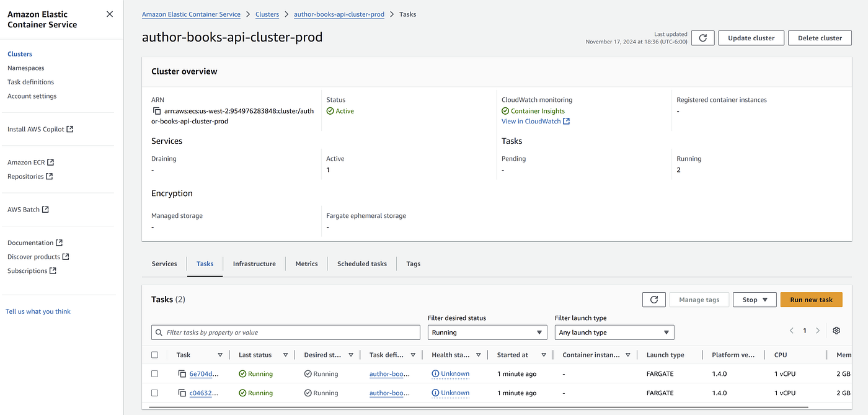This screenshot has height=415, width=868.
Task: Go to previous page of tasks
Action: click(x=791, y=331)
